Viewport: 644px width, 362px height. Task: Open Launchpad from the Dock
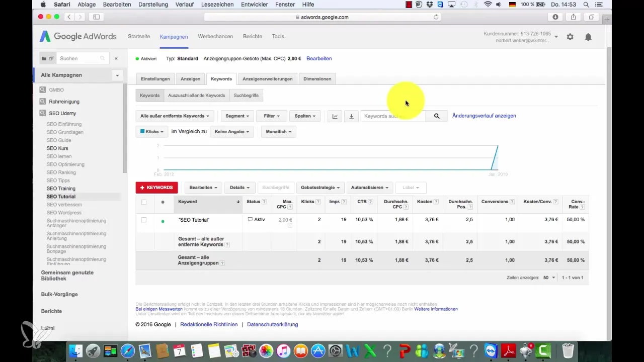coord(92,350)
